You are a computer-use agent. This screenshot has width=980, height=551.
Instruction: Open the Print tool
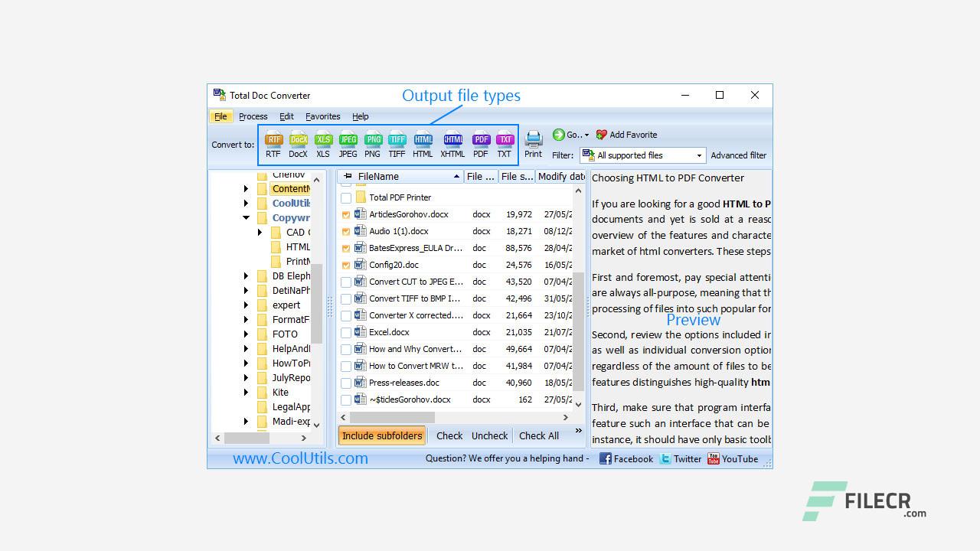[533, 140]
